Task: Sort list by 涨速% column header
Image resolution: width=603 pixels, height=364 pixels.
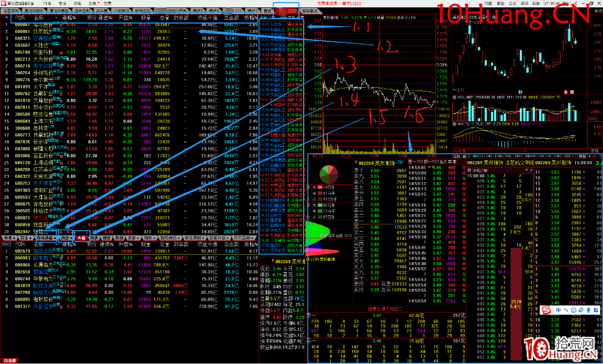Action: coord(105,18)
